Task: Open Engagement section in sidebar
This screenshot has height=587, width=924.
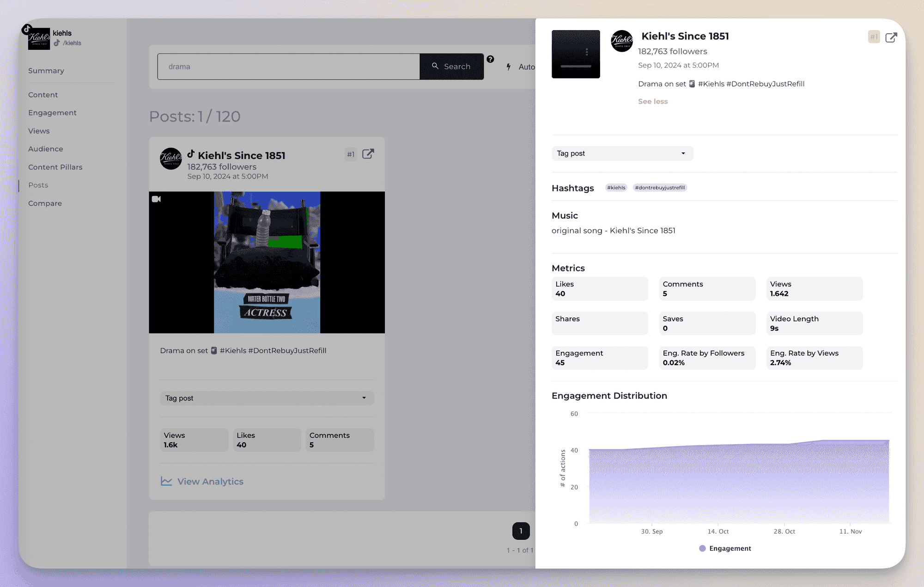Action: (x=52, y=113)
